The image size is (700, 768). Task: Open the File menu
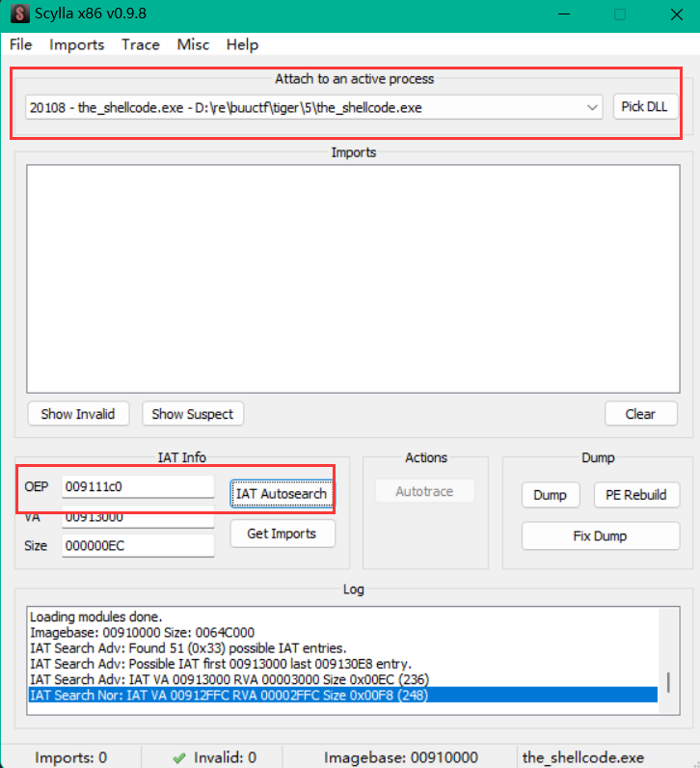tap(20, 44)
